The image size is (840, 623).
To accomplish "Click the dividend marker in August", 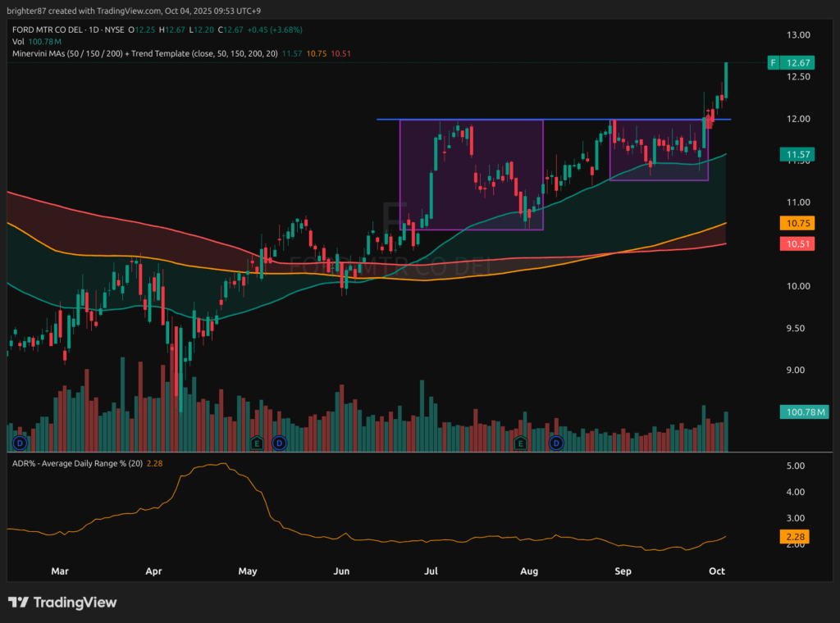I will (x=556, y=443).
